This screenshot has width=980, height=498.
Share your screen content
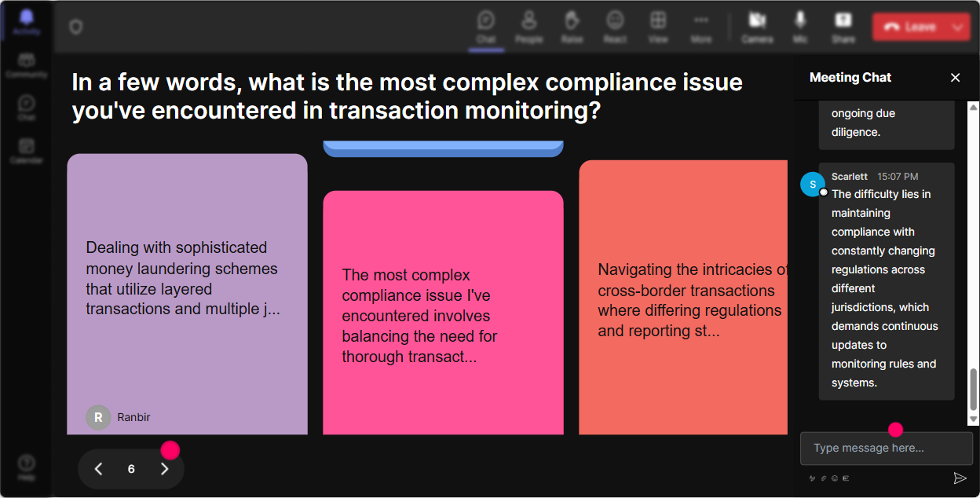843,27
